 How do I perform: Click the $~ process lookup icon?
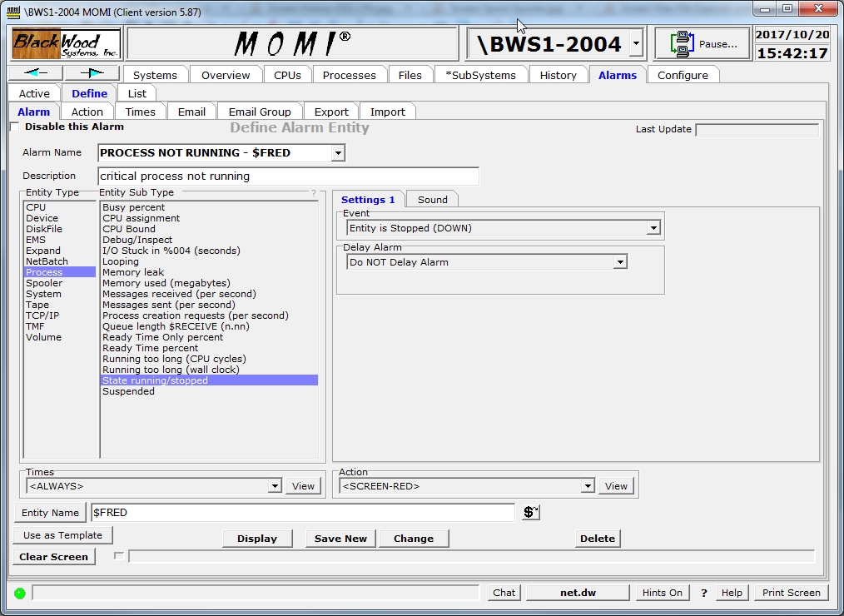[x=530, y=513]
